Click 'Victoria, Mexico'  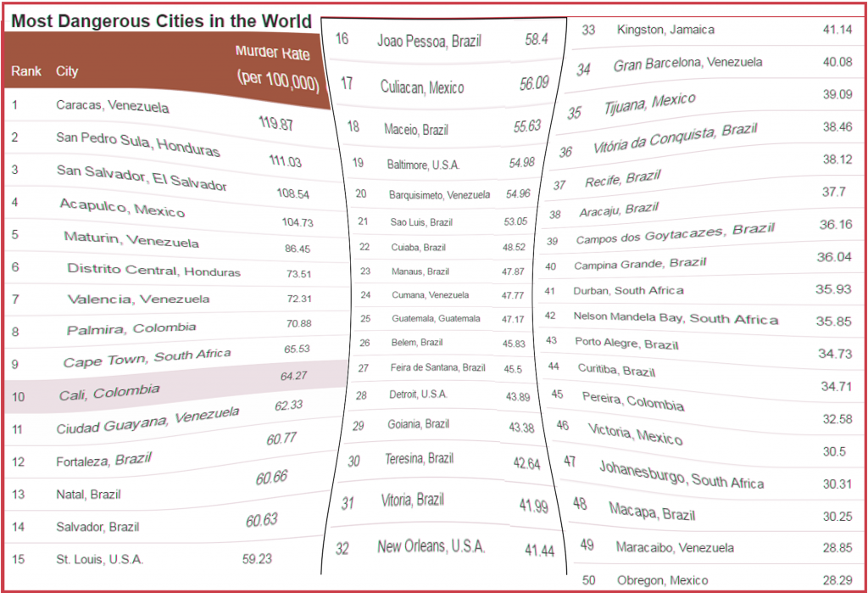[x=635, y=434]
